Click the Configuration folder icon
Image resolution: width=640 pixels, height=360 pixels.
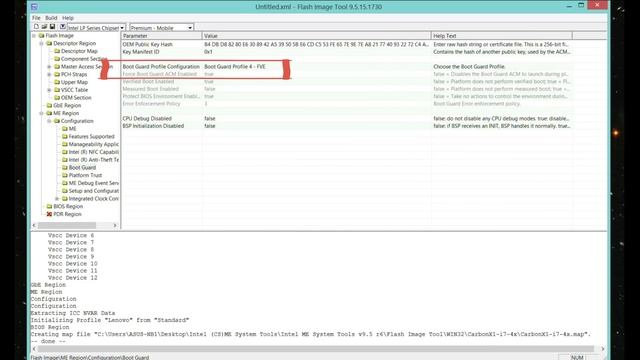click(x=57, y=121)
